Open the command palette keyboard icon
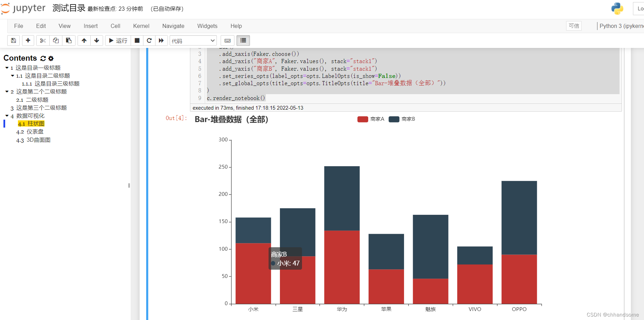The width and height of the screenshot is (644, 320). (x=228, y=41)
